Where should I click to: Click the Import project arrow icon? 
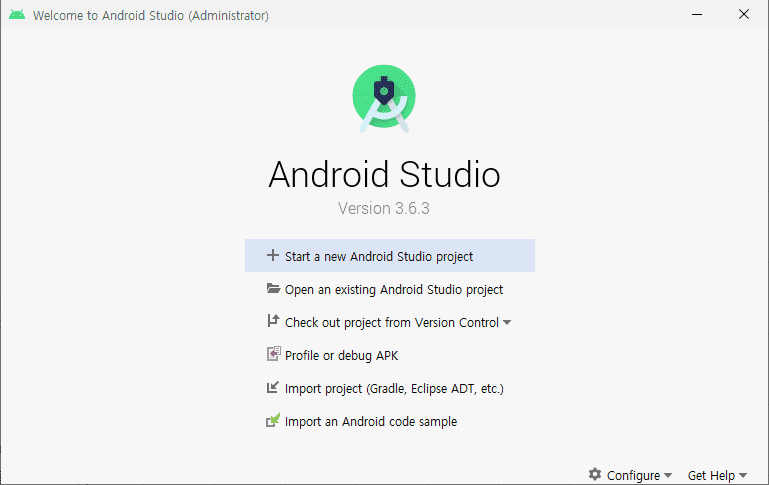click(273, 387)
